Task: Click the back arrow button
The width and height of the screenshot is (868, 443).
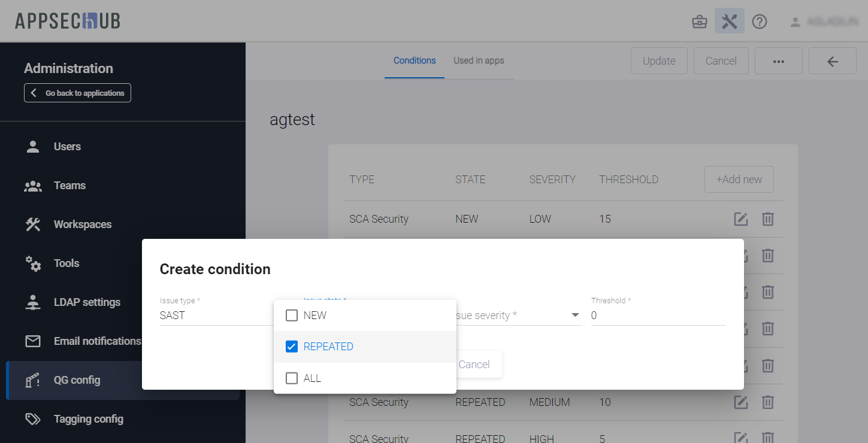Action: [x=832, y=61]
